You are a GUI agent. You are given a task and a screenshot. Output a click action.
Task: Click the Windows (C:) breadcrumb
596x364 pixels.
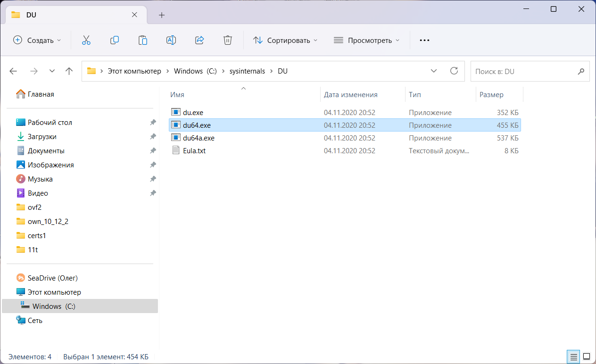pyautogui.click(x=195, y=71)
